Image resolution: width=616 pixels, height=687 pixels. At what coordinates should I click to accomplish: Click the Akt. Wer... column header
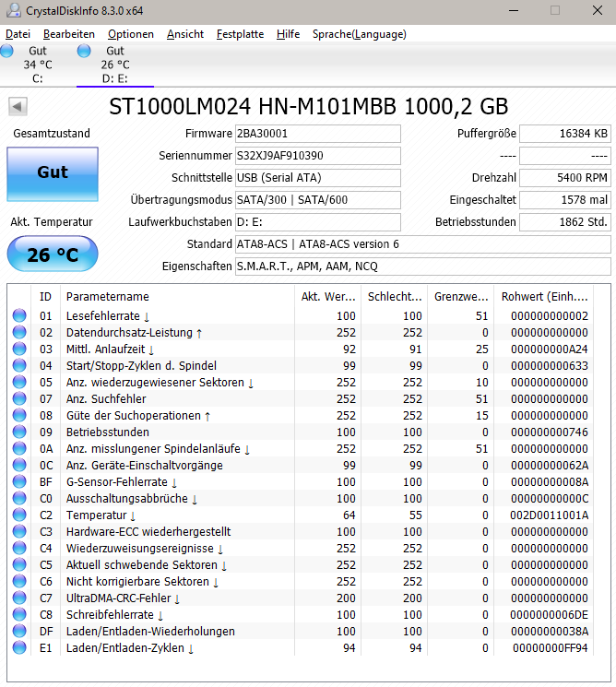328,297
